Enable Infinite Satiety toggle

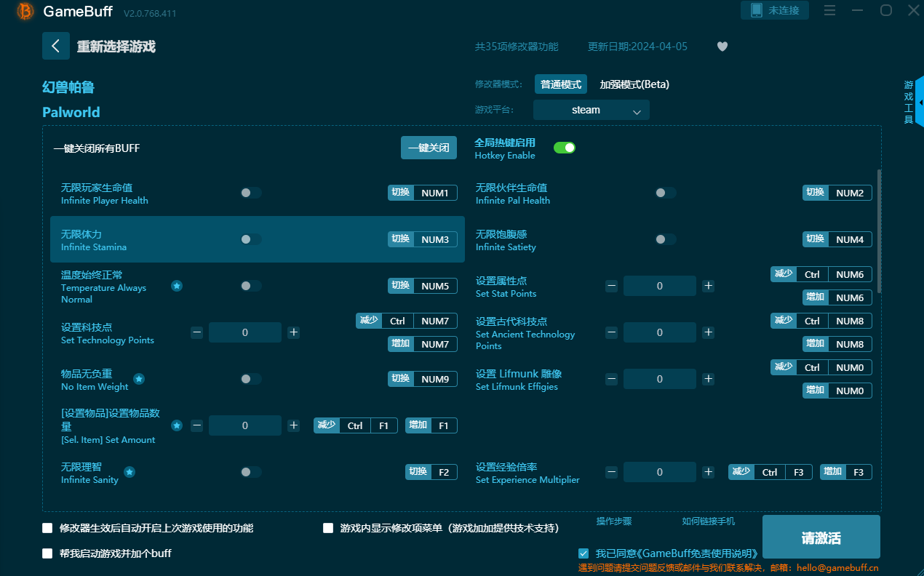(666, 239)
